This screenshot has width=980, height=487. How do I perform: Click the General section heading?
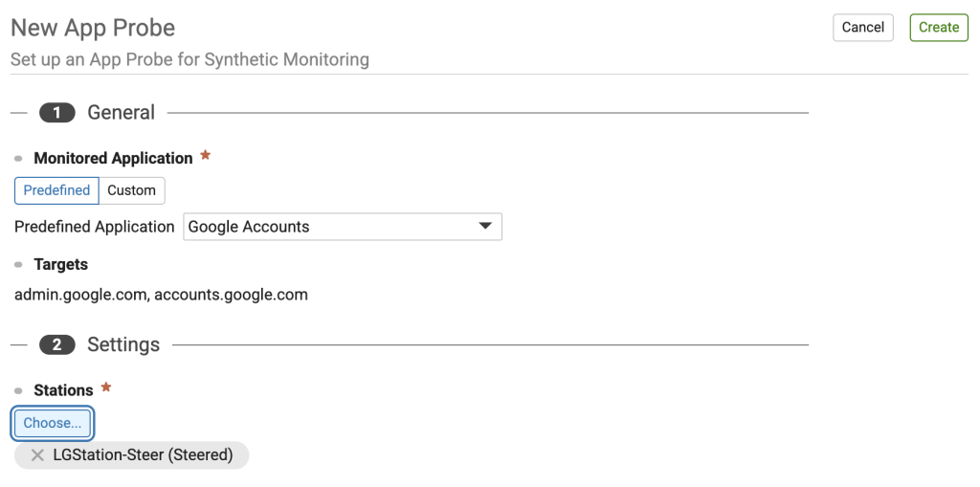[x=121, y=113]
